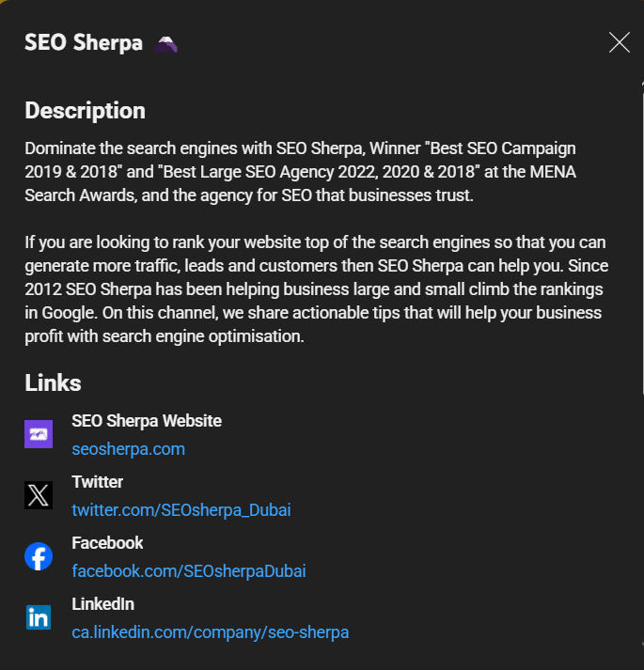Click the purple SEO Sherpa website icon
The image size is (644, 670).
point(39,434)
